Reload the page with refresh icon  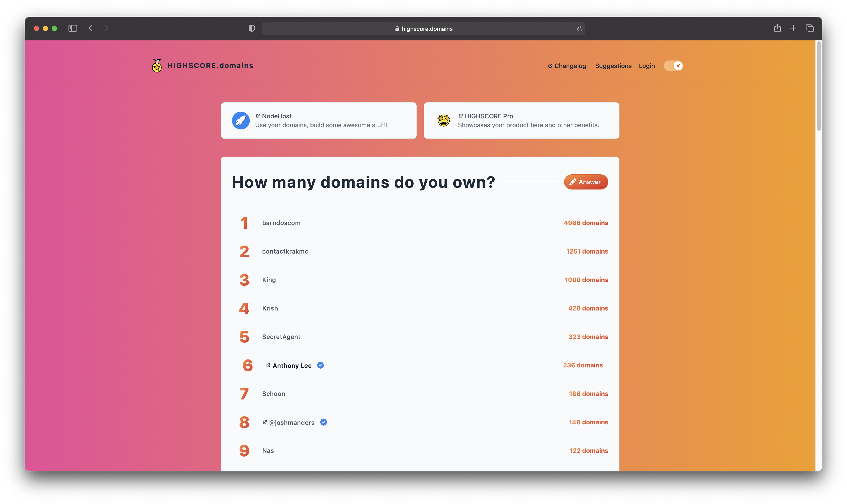coord(579,29)
